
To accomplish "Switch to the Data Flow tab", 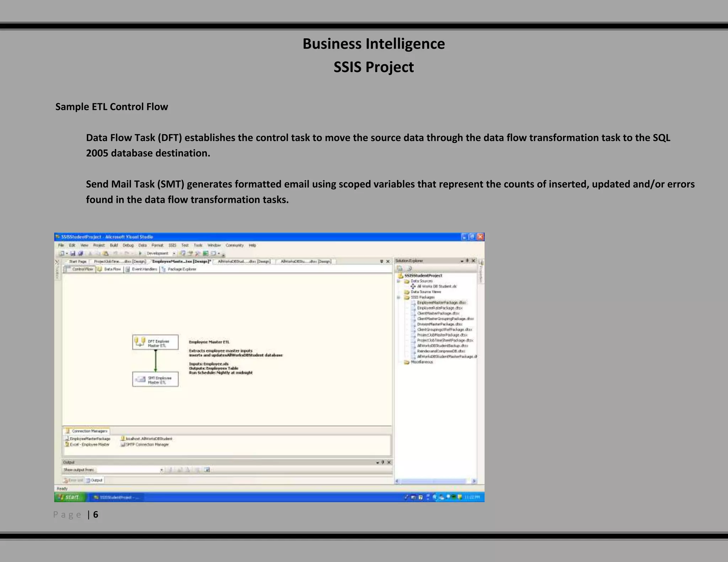I will click(x=109, y=269).
